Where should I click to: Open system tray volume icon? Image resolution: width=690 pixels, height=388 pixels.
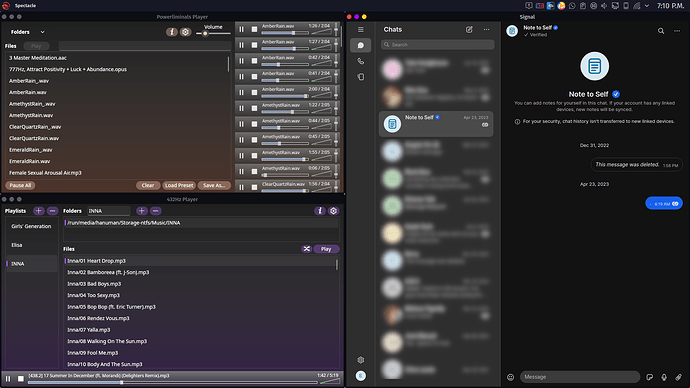tap(604, 6)
